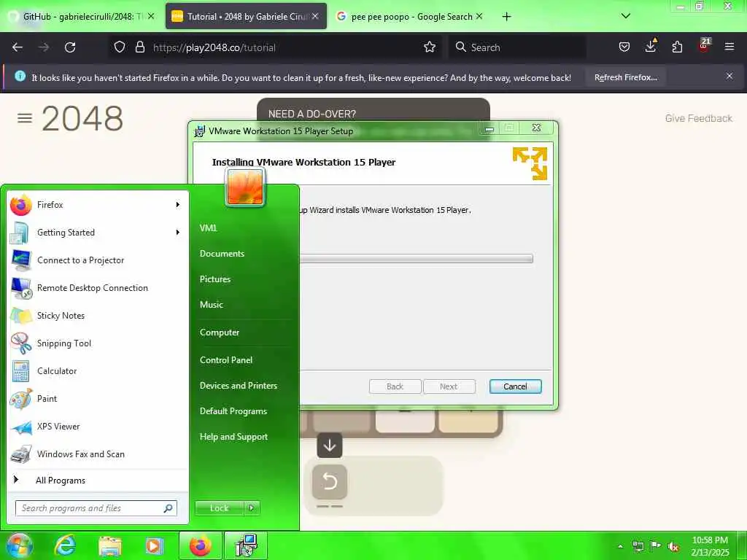The height and width of the screenshot is (560, 747).
Task: Open 2048 site hamburger menu
Action: point(25,118)
